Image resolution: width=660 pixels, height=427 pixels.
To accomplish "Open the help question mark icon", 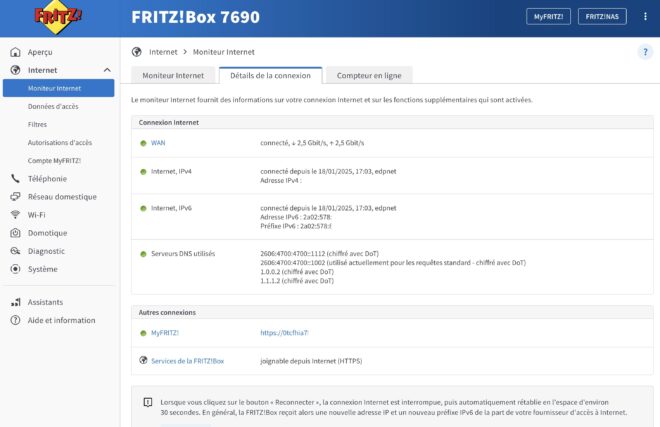I will (x=644, y=52).
